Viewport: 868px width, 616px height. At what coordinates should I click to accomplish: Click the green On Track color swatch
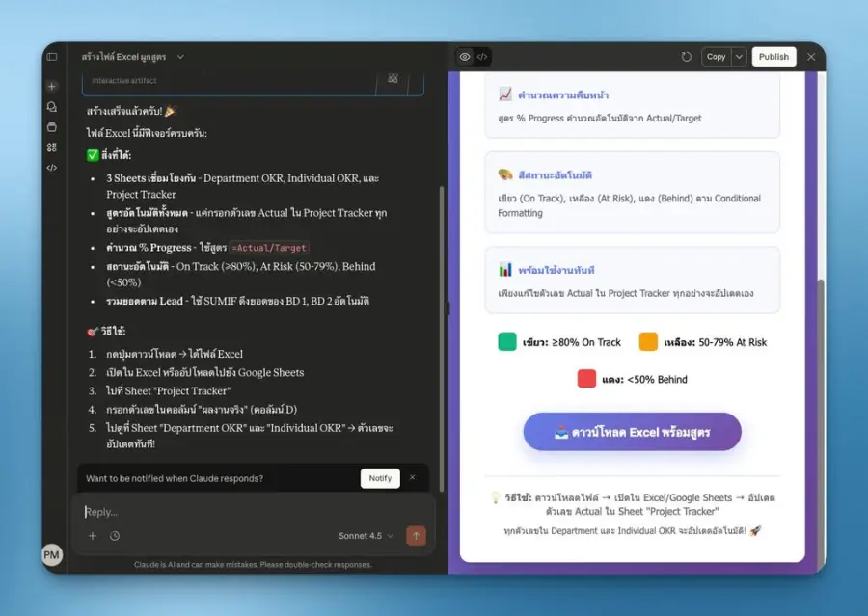pos(506,341)
